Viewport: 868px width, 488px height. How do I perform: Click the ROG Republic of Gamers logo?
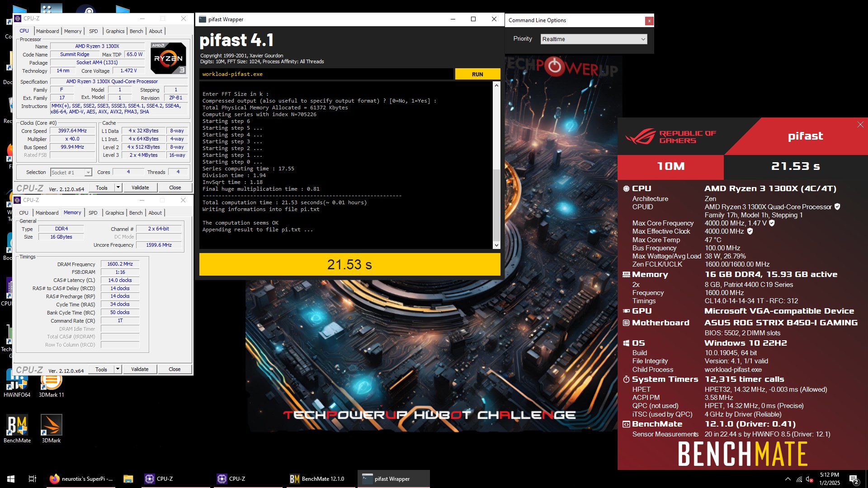(670, 136)
